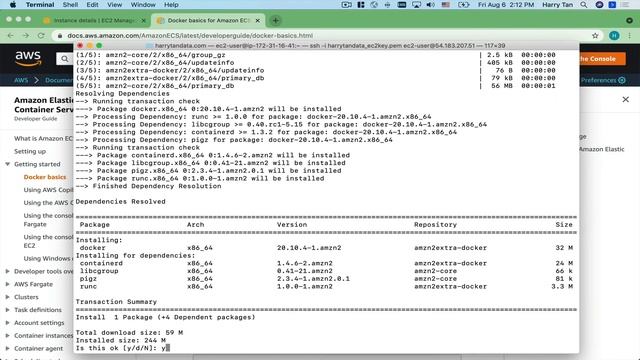
Task: Open the Chrome three-dot menu
Action: click(629, 36)
